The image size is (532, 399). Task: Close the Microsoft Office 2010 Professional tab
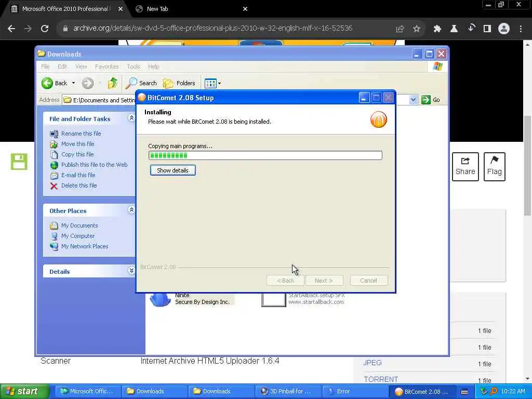121,9
